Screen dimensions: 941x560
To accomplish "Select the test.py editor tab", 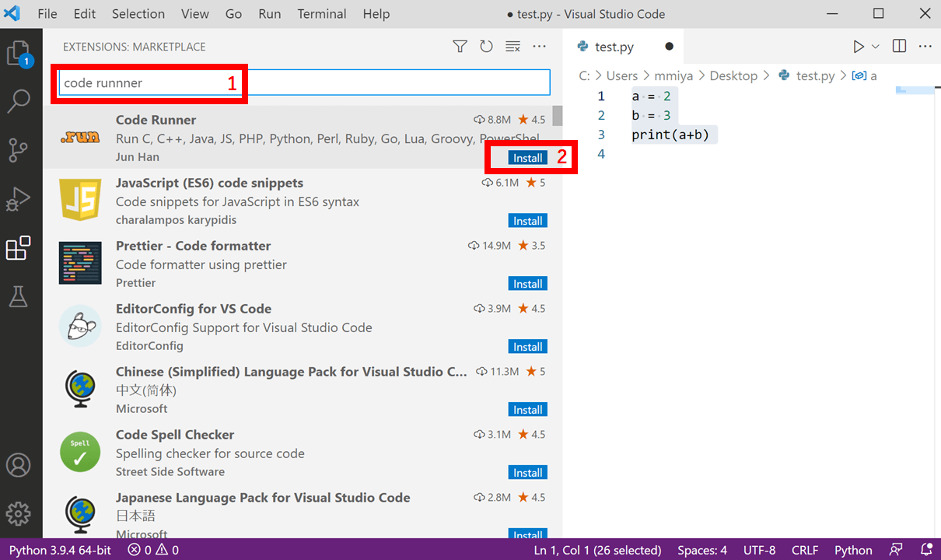I will pos(614,47).
